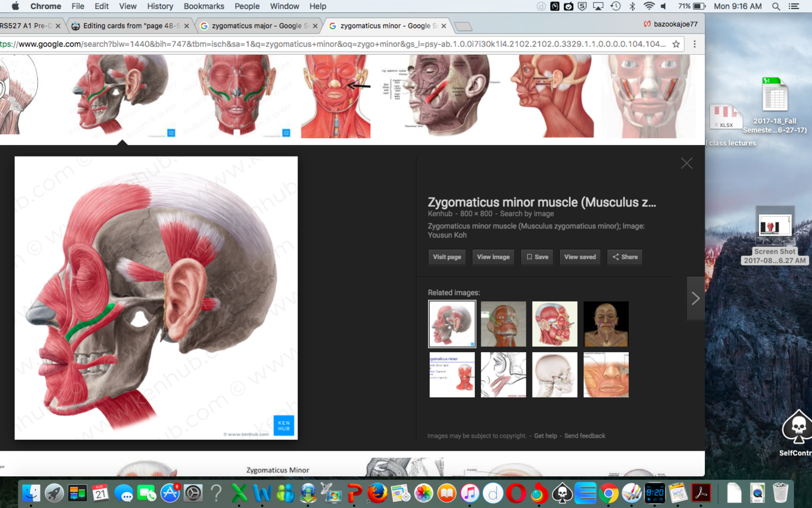The image size is (812, 508).
Task: Open the Zygomaticus minor muscle title link
Action: (542, 202)
